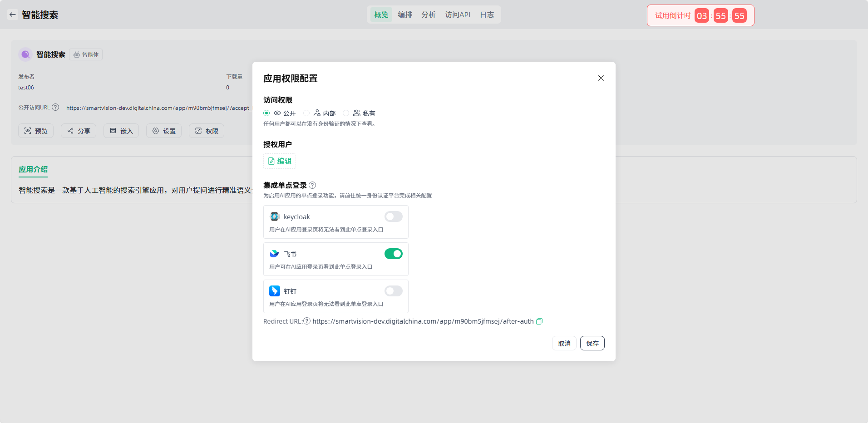Choose the 私有 access radio option
Viewport: 868px width, 423px height.
[x=346, y=113]
